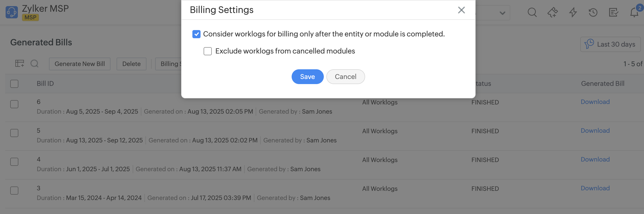Click the sparkle AI assistant icon
The image size is (644, 214).
click(552, 12)
